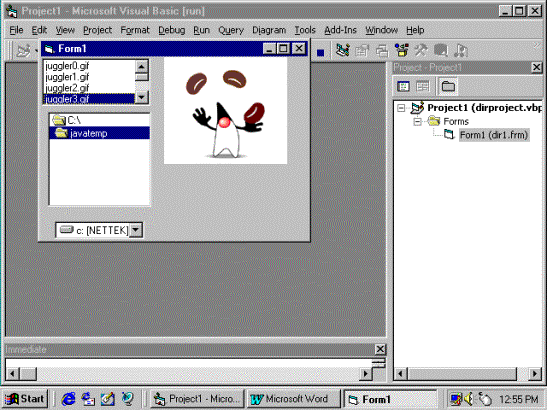Open Visual Component Manager icon

click(460, 51)
